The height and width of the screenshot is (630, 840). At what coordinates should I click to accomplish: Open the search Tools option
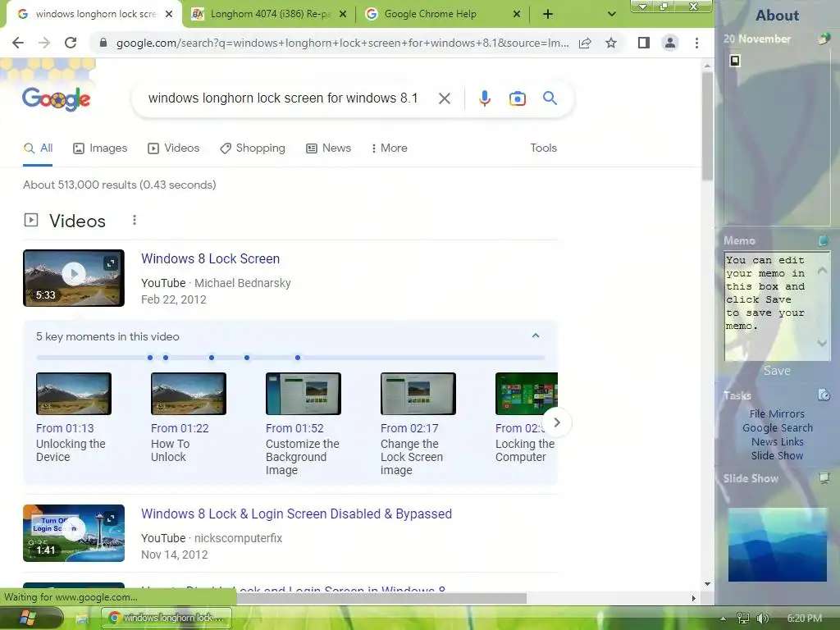(x=543, y=148)
